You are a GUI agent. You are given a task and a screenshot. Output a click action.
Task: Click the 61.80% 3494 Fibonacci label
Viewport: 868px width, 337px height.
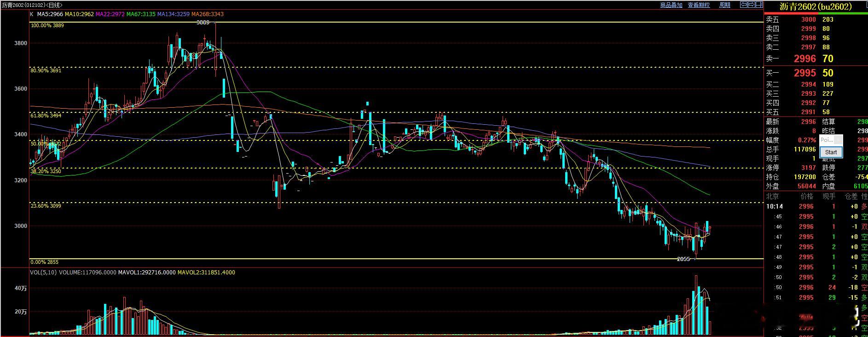[x=46, y=116]
